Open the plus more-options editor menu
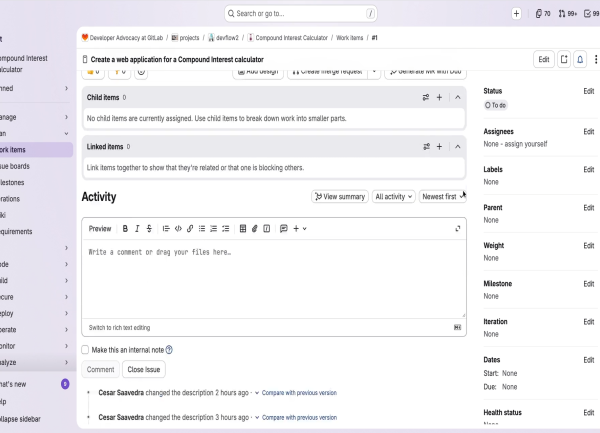 300,229
